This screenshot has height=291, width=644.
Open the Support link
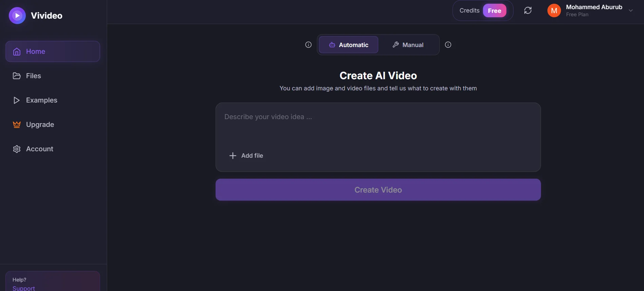click(24, 288)
